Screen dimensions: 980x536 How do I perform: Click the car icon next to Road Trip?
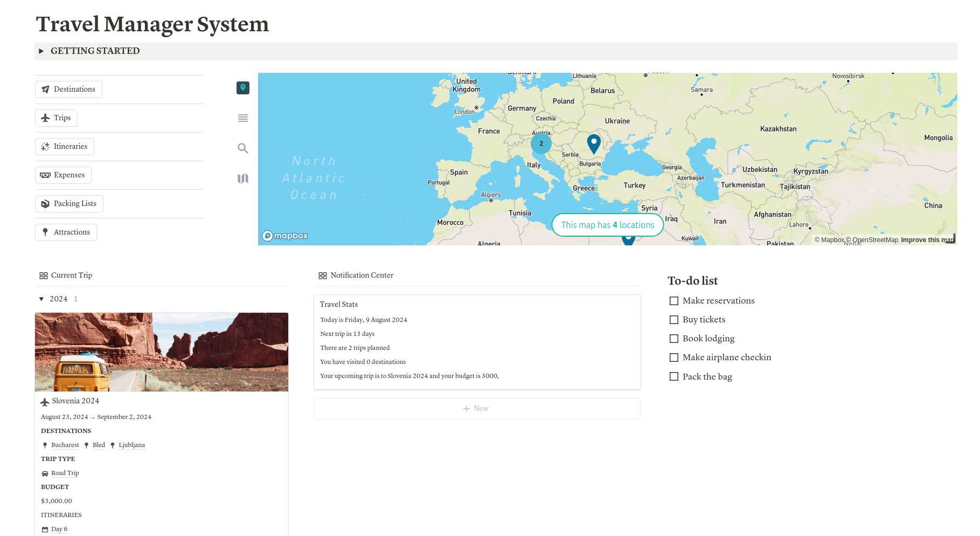[45, 473]
